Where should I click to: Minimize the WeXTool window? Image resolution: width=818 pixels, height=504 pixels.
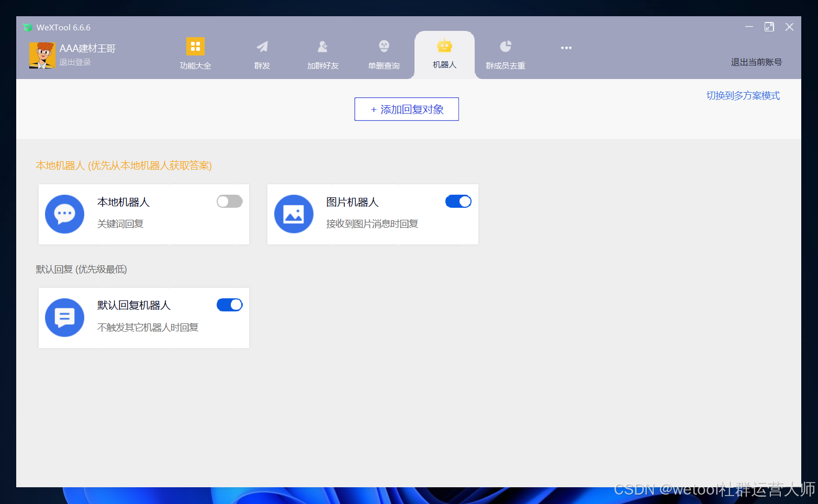click(x=749, y=27)
